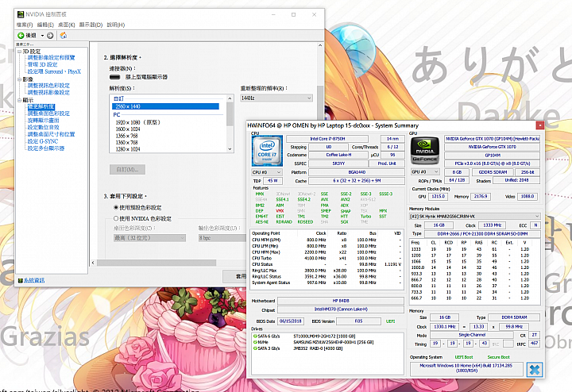
Task: Select the laptop display icon under step 2
Action: 115,77
